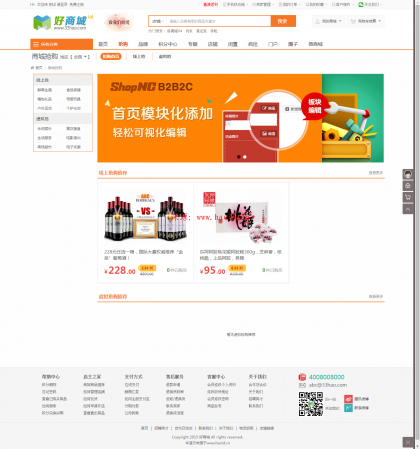Open the 全国 region dropdown
Viewport: 420px width, 449px height.
(x=80, y=57)
